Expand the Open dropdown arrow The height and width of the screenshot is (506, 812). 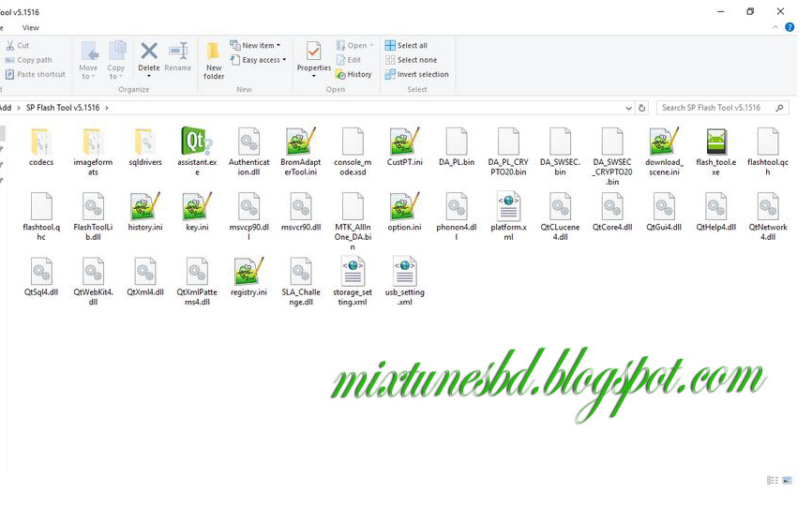point(371,46)
